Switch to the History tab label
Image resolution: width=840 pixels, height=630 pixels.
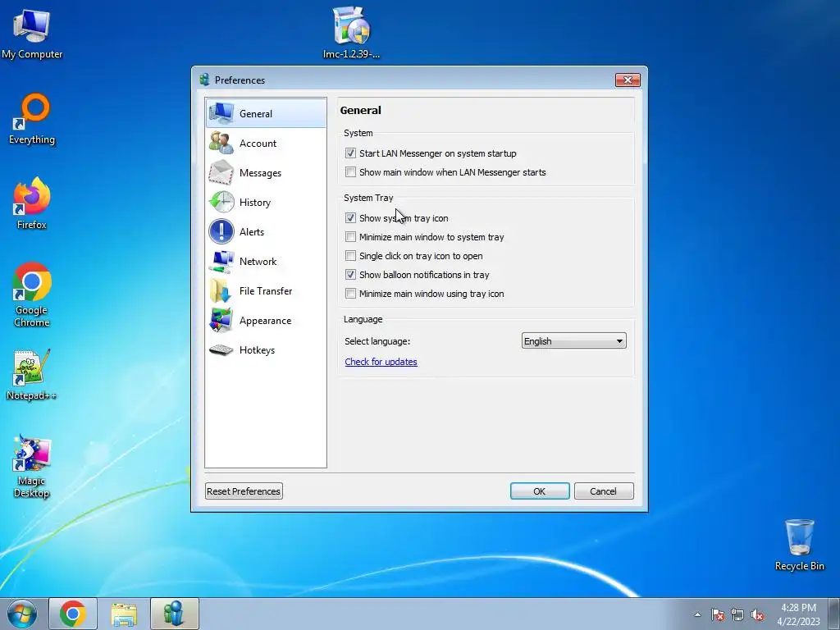pos(255,203)
